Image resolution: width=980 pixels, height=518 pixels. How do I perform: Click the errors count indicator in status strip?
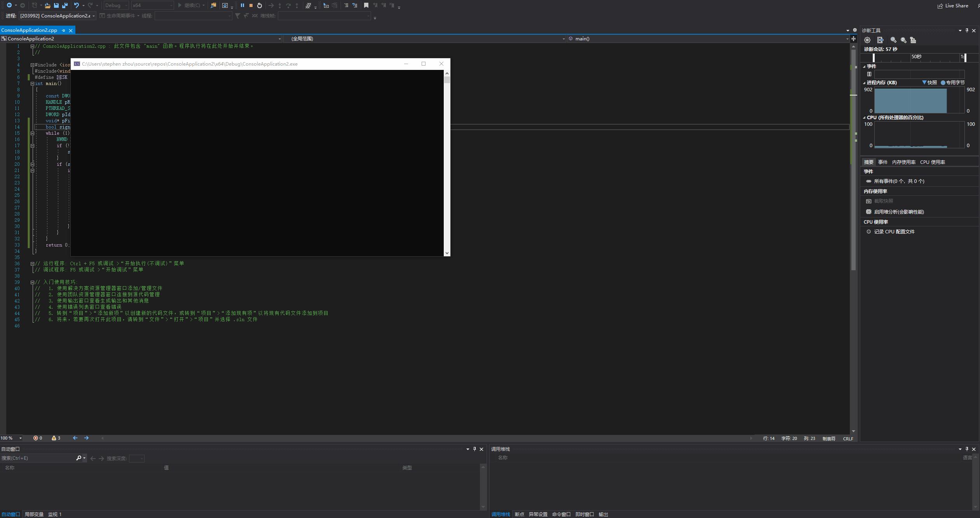pos(38,438)
